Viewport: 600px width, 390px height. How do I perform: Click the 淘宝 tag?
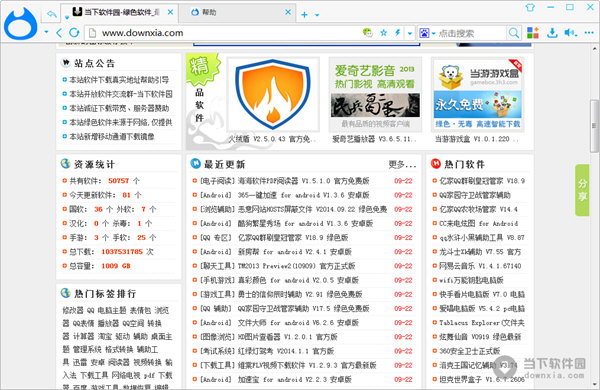coord(104,336)
